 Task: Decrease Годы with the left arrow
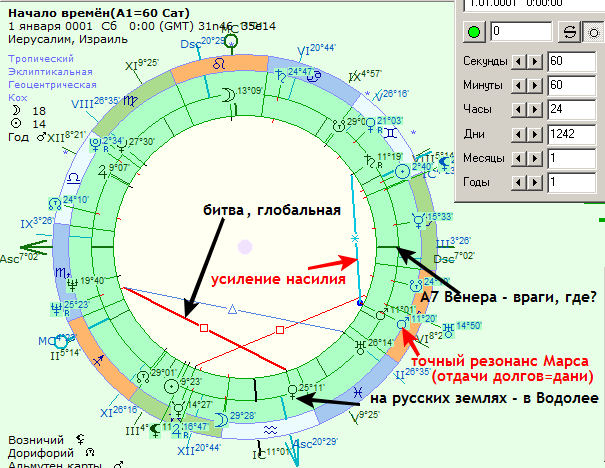[x=518, y=182]
